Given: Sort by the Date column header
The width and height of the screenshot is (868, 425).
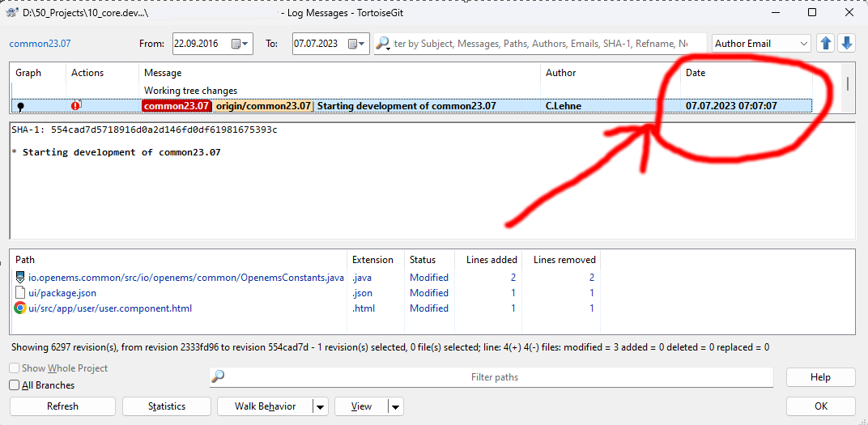Looking at the screenshot, I should (x=747, y=73).
